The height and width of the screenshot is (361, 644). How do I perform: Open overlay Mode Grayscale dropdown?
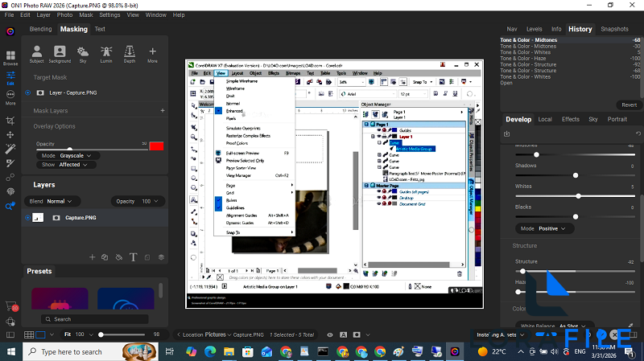pos(67,155)
